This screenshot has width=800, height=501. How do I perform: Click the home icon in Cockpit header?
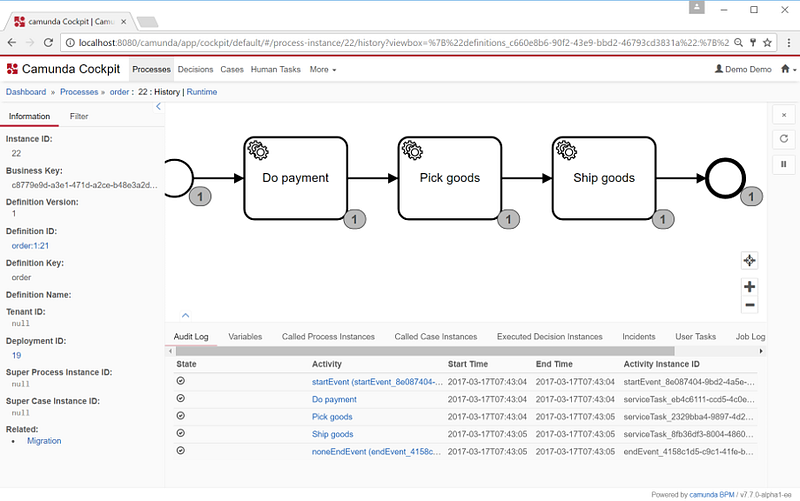(12, 69)
